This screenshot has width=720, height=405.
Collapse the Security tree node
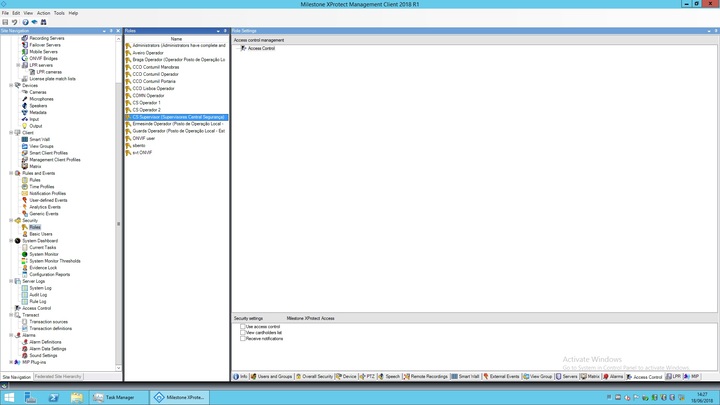click(x=11, y=220)
